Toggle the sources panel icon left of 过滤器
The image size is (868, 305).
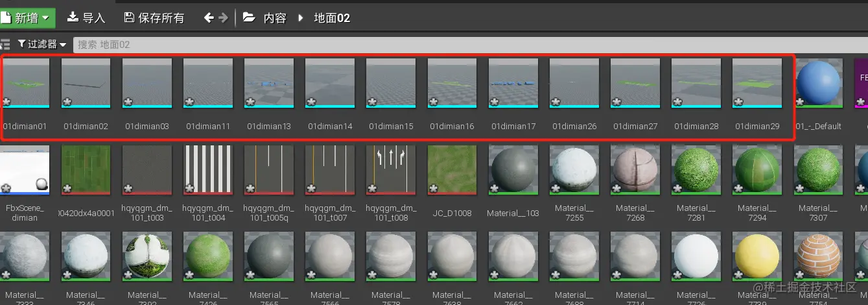coord(5,44)
